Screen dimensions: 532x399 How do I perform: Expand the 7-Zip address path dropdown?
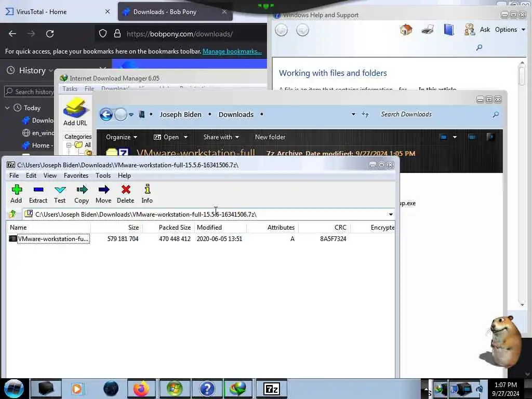point(391,215)
